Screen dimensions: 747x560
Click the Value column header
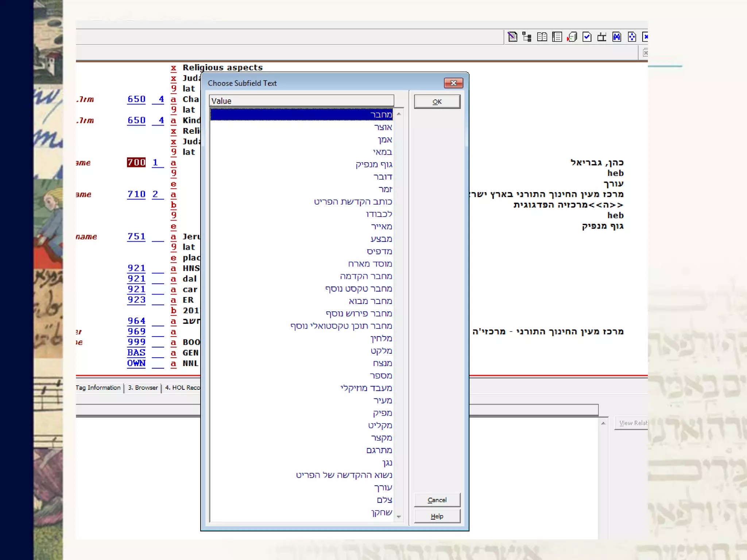(301, 101)
